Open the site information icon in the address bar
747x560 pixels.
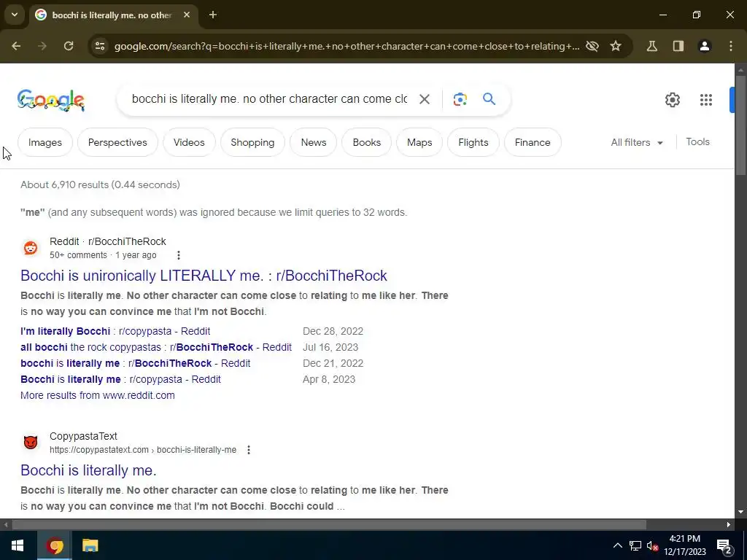click(100, 46)
